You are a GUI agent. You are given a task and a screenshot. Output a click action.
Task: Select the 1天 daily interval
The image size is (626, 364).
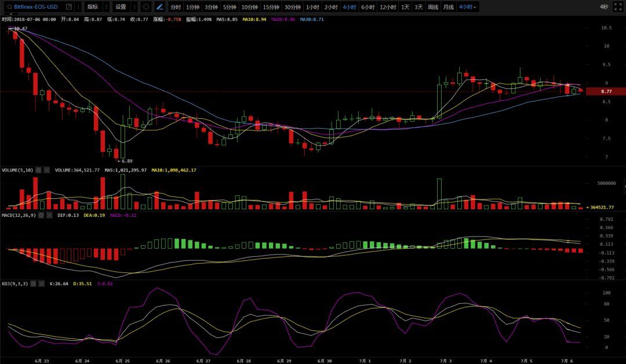point(405,7)
